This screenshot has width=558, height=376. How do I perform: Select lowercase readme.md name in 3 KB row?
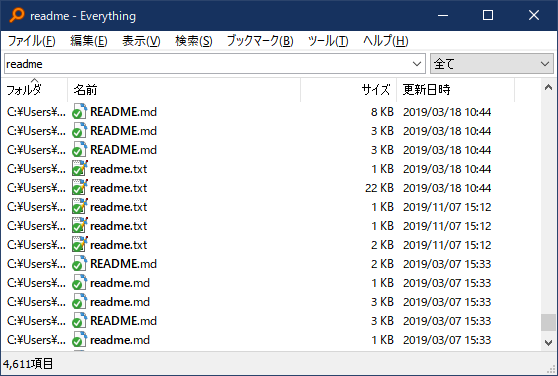[x=120, y=302]
